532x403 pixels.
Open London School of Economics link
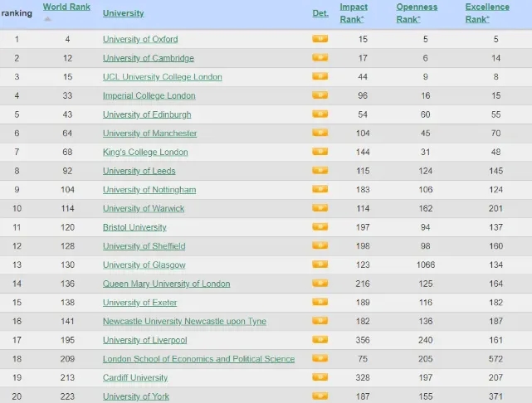pos(198,359)
